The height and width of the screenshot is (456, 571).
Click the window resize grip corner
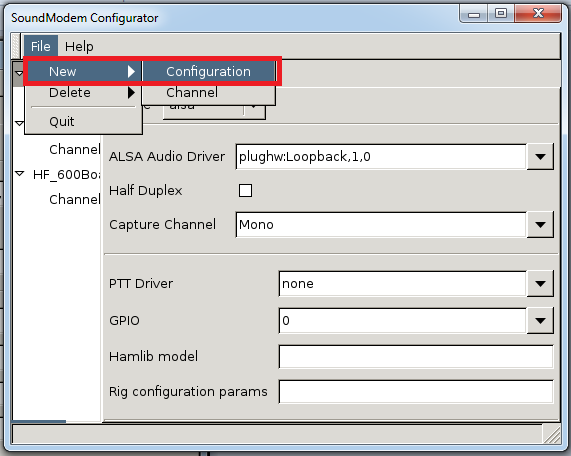click(552, 434)
